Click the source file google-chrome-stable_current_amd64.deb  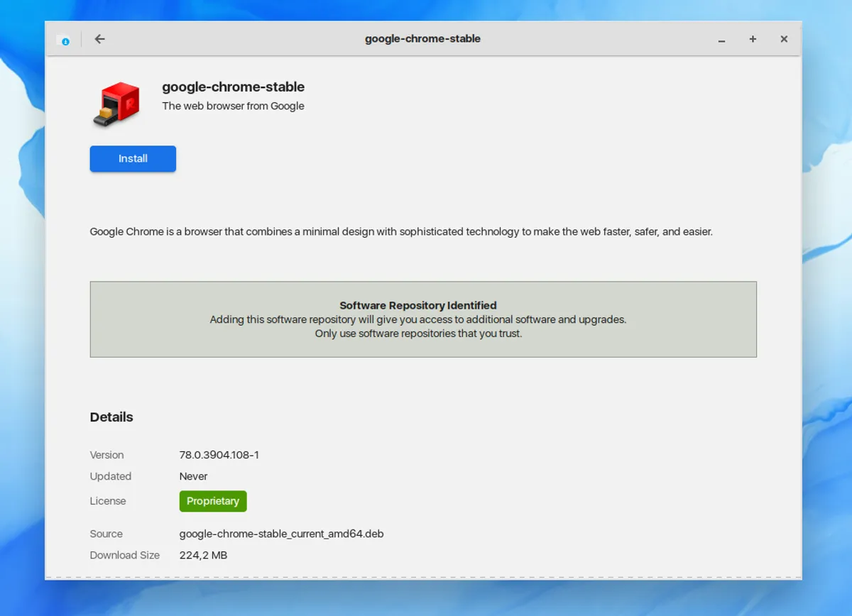(x=282, y=534)
